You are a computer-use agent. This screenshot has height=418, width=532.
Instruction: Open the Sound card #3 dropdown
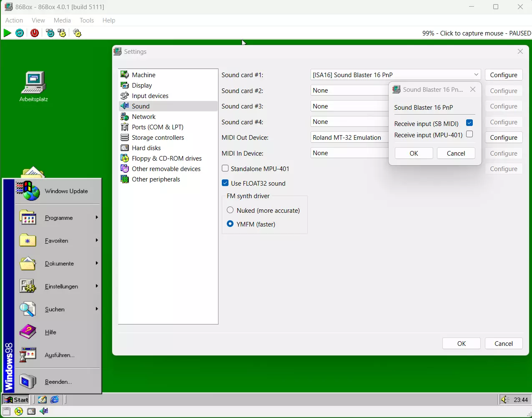pos(349,106)
